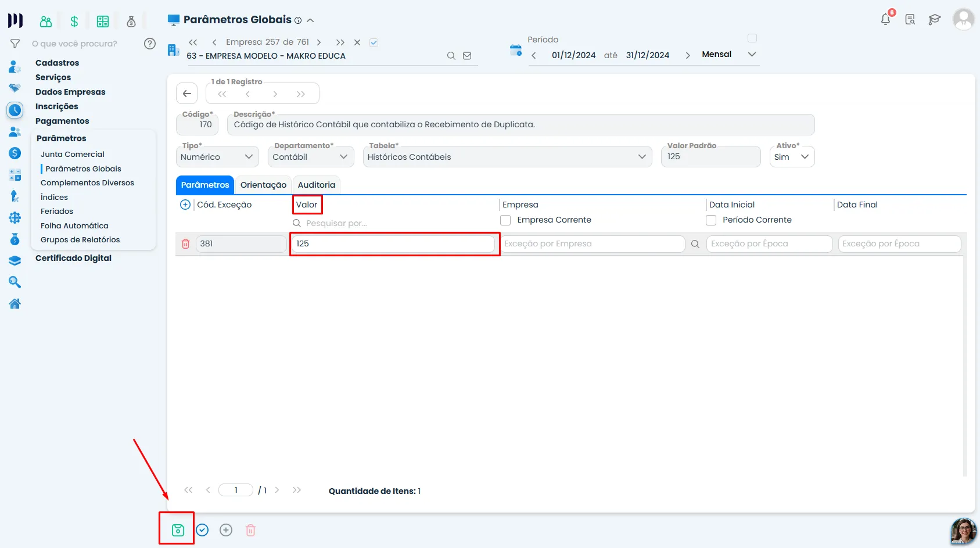Click the home icon in left sidebar
This screenshot has width=980, height=548.
point(15,303)
